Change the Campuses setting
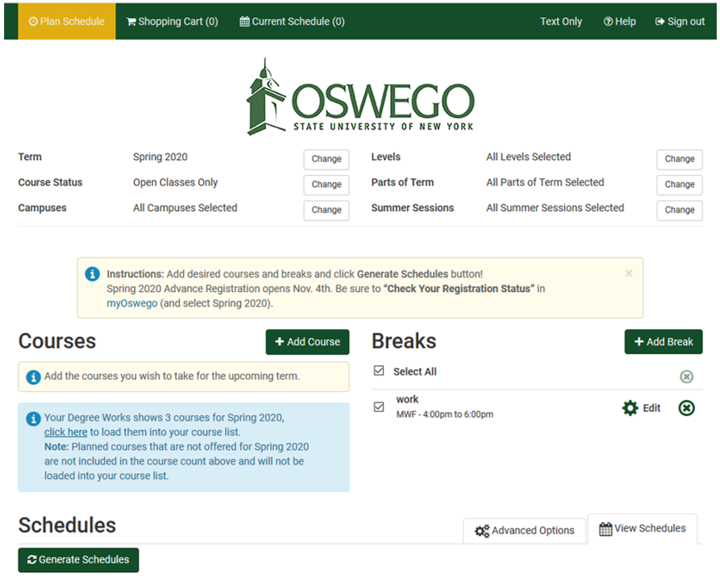 (x=327, y=209)
